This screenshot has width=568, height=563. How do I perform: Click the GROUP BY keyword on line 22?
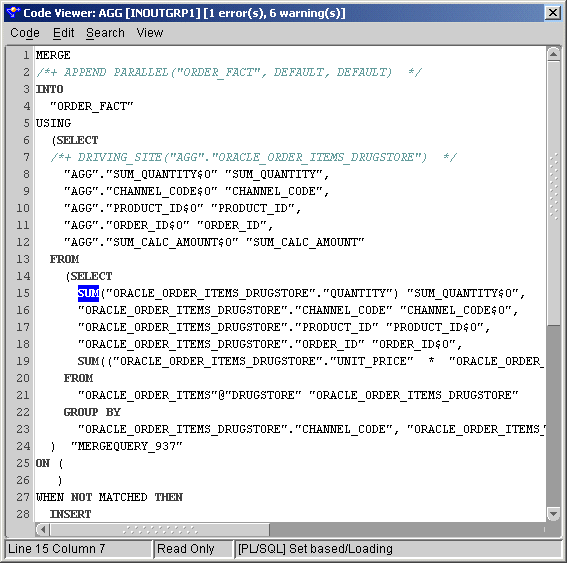92,412
